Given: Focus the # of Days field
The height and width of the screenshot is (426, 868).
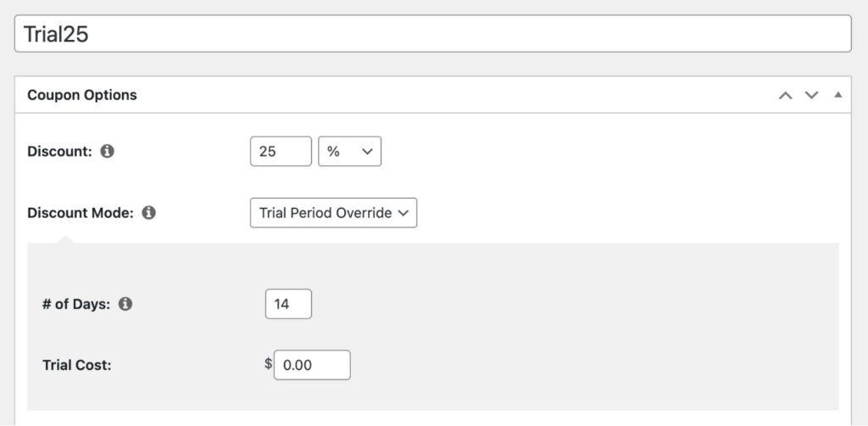Looking at the screenshot, I should (x=288, y=304).
